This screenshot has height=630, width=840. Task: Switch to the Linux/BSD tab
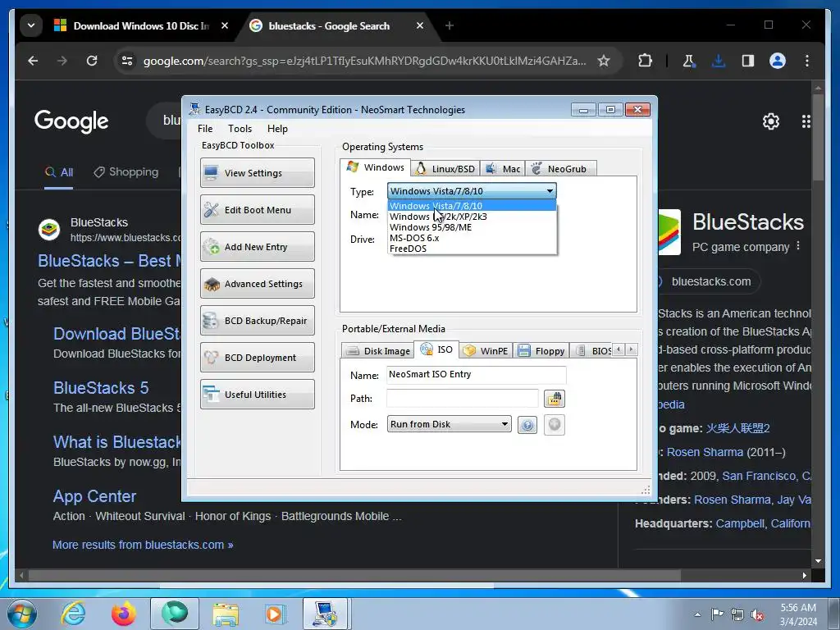coord(445,169)
